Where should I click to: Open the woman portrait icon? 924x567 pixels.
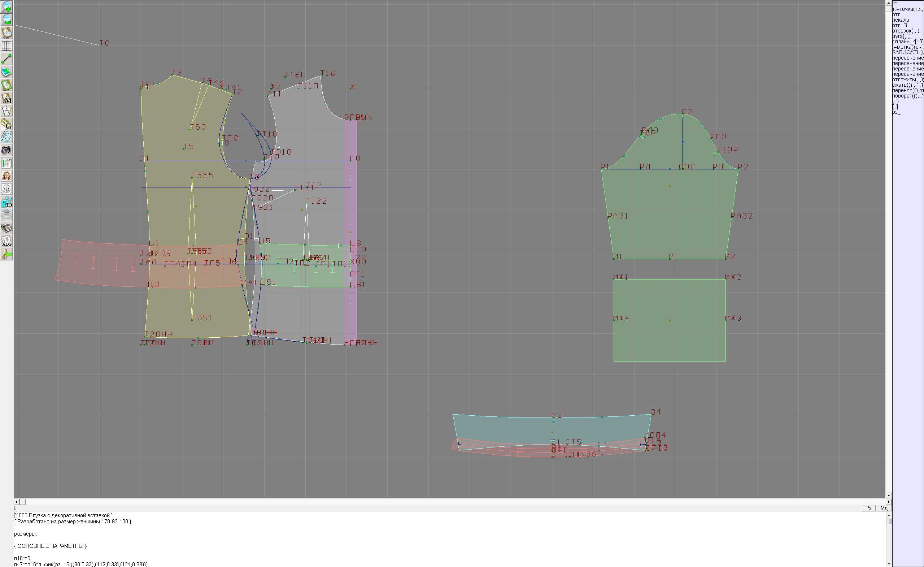[x=7, y=176]
